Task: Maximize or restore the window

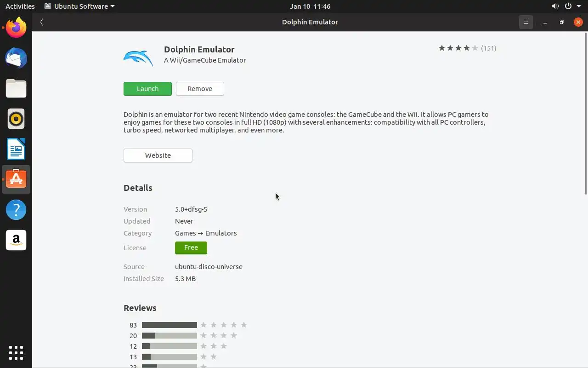Action: pyautogui.click(x=561, y=22)
